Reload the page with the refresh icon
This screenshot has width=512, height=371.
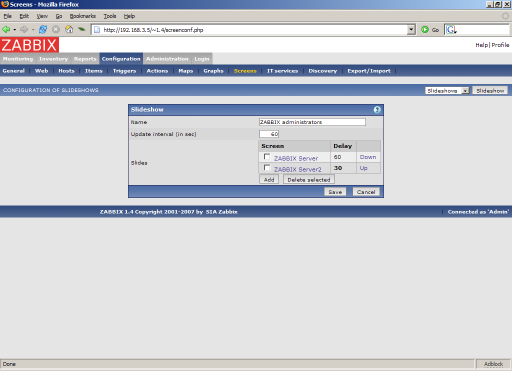[43, 30]
